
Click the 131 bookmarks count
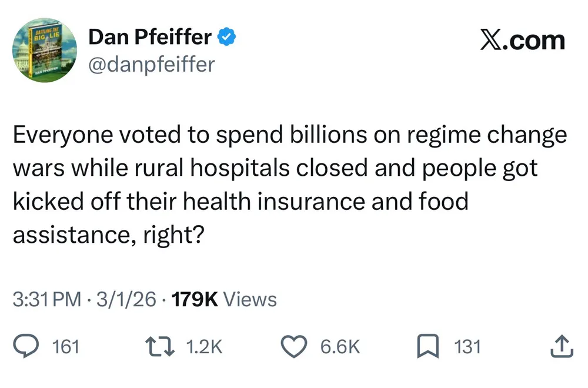pos(467,347)
